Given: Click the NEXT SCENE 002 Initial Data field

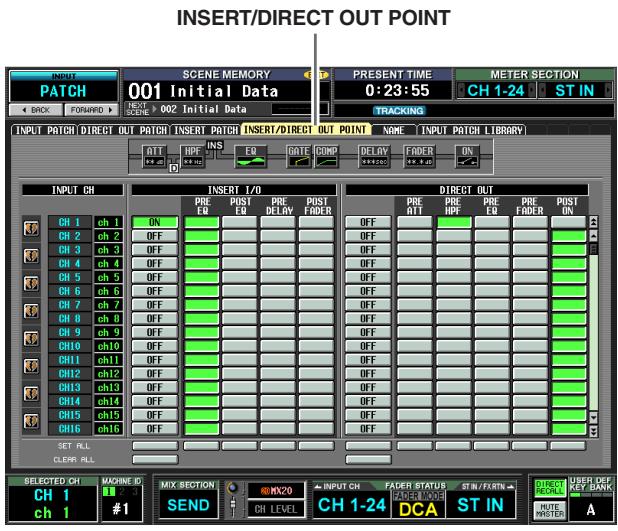Looking at the screenshot, I should [227, 109].
